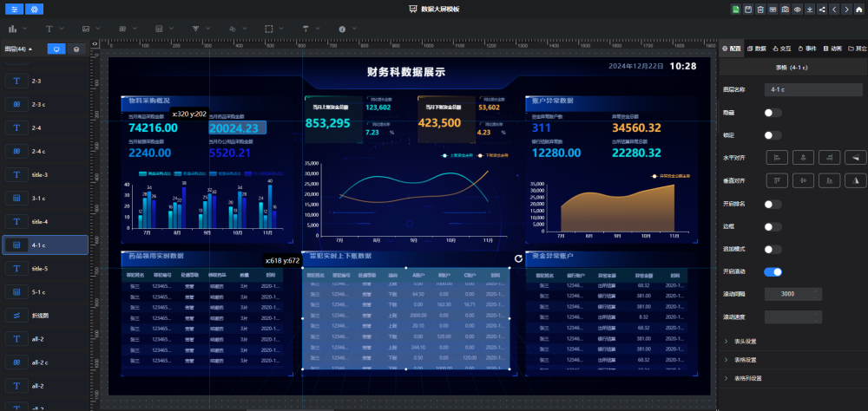Switch to monitor view in layer panel

56,49
